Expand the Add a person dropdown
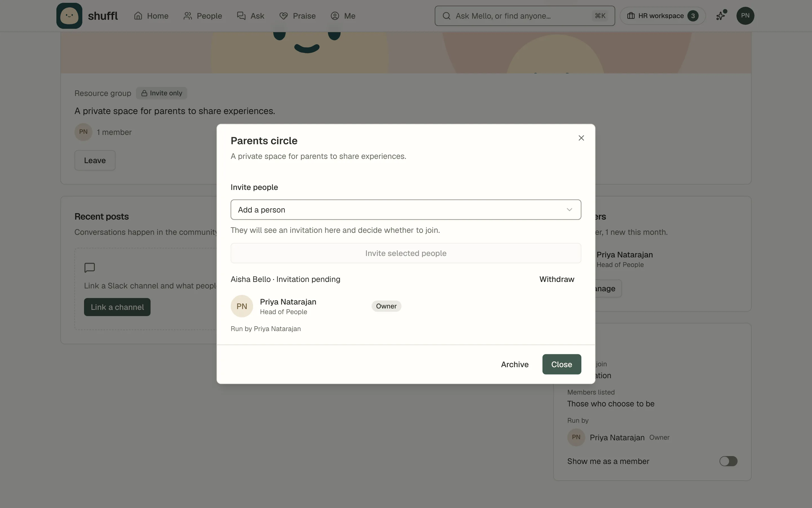The width and height of the screenshot is (812, 508). point(406,210)
